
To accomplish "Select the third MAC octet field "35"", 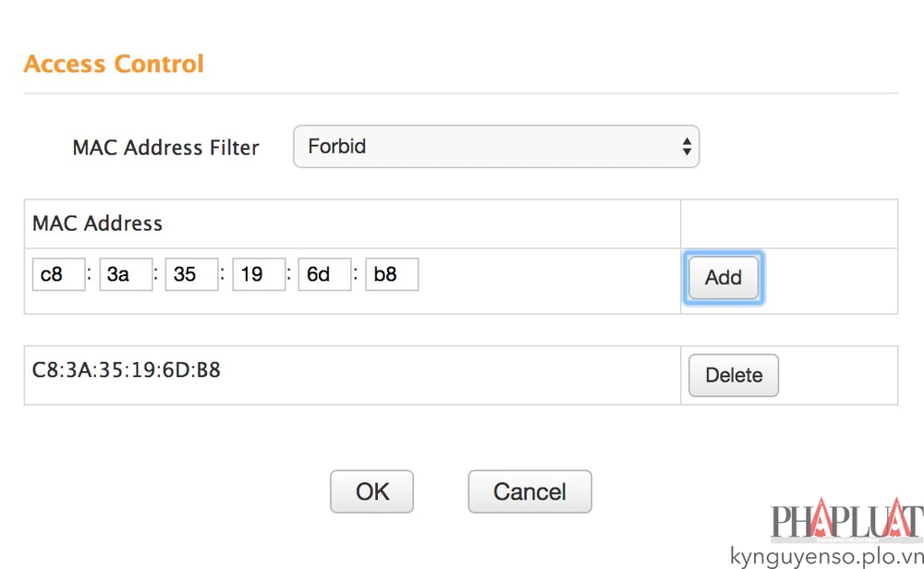I will point(191,275).
